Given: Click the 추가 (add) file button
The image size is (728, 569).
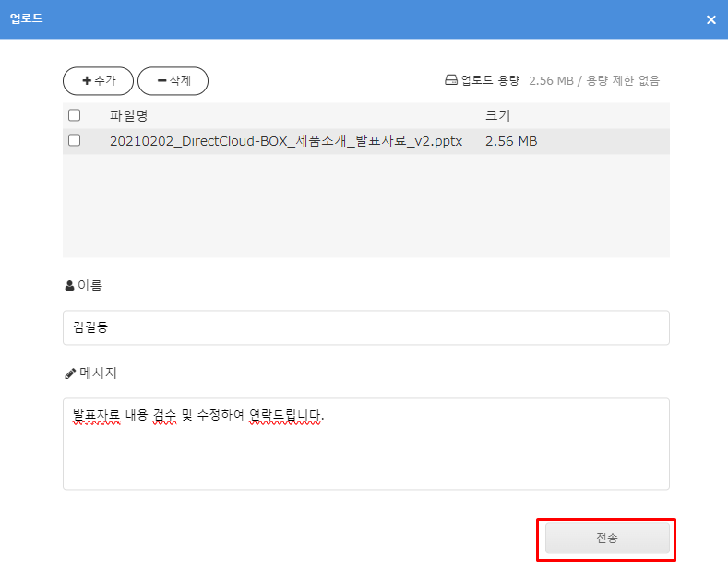Looking at the screenshot, I should pyautogui.click(x=98, y=81).
